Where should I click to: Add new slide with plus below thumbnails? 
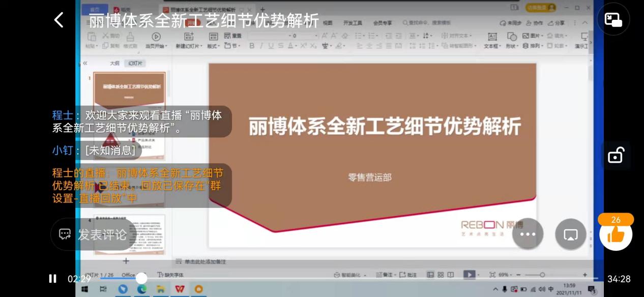coord(126,260)
